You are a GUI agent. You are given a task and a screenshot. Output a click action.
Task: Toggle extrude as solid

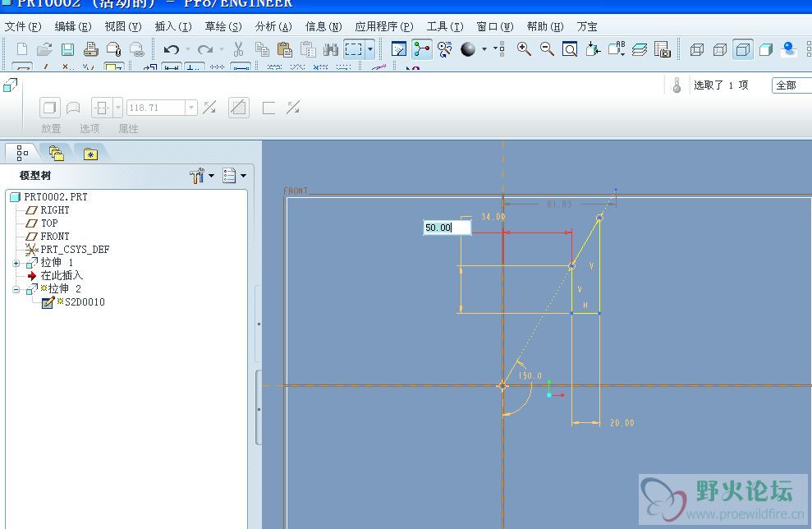point(50,108)
